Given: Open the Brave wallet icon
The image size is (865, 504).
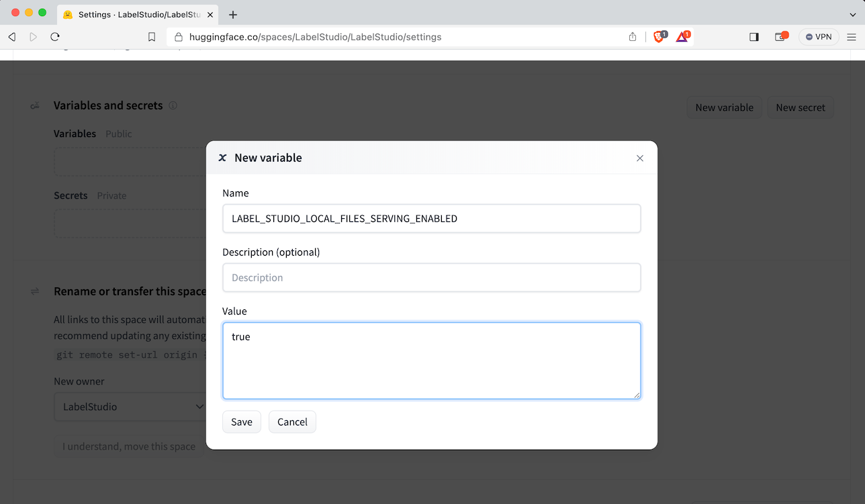Looking at the screenshot, I should [780, 37].
